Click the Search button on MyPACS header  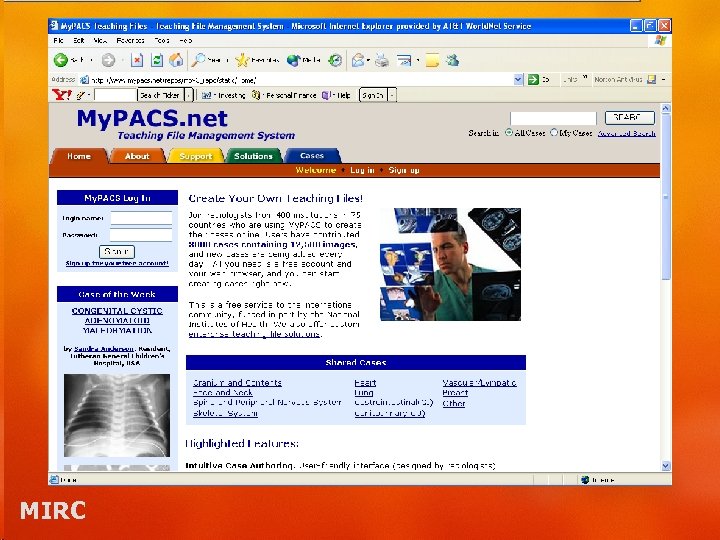tap(630, 118)
